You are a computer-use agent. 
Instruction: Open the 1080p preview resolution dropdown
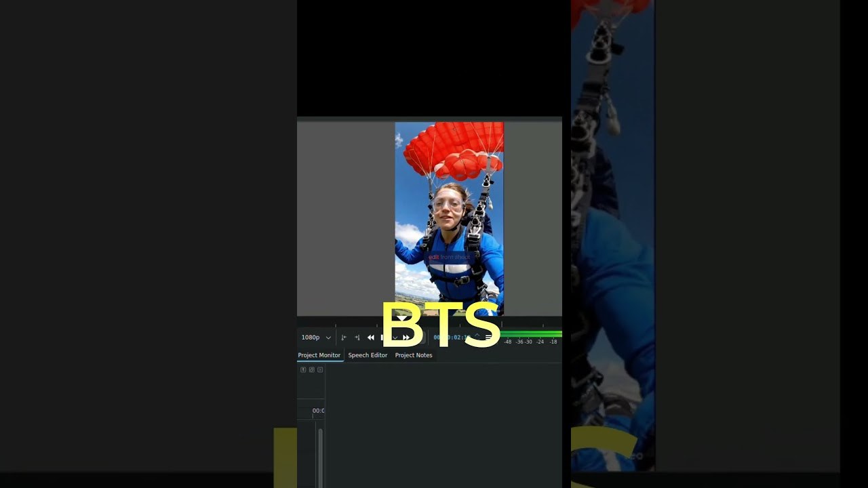tap(316, 338)
